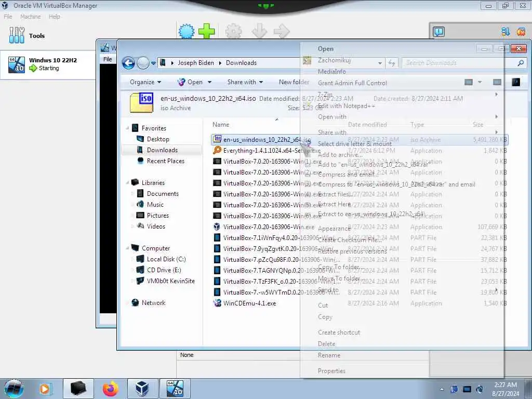Open the Share with toolbar dropdown
The image size is (532, 399).
tap(245, 82)
